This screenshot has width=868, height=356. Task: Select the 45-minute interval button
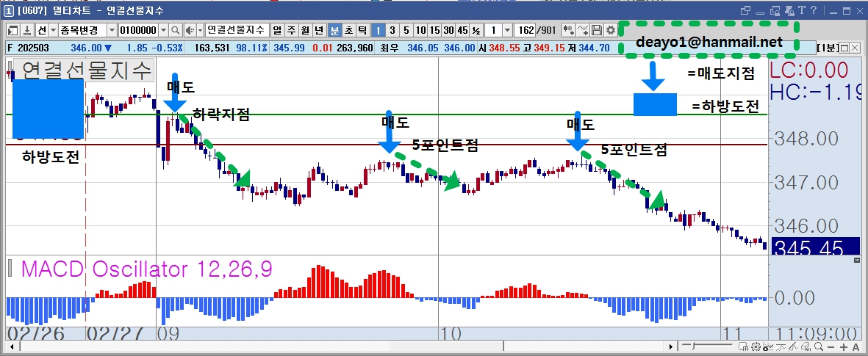point(462,30)
